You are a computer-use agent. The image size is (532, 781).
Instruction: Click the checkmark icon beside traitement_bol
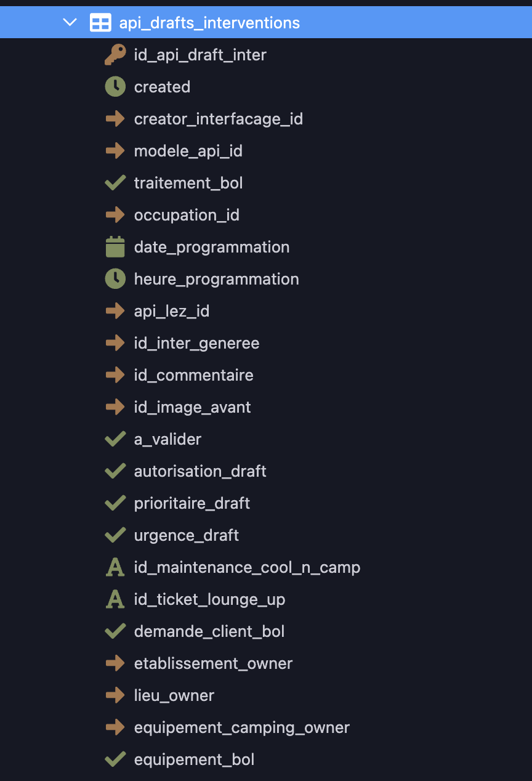pos(115,183)
